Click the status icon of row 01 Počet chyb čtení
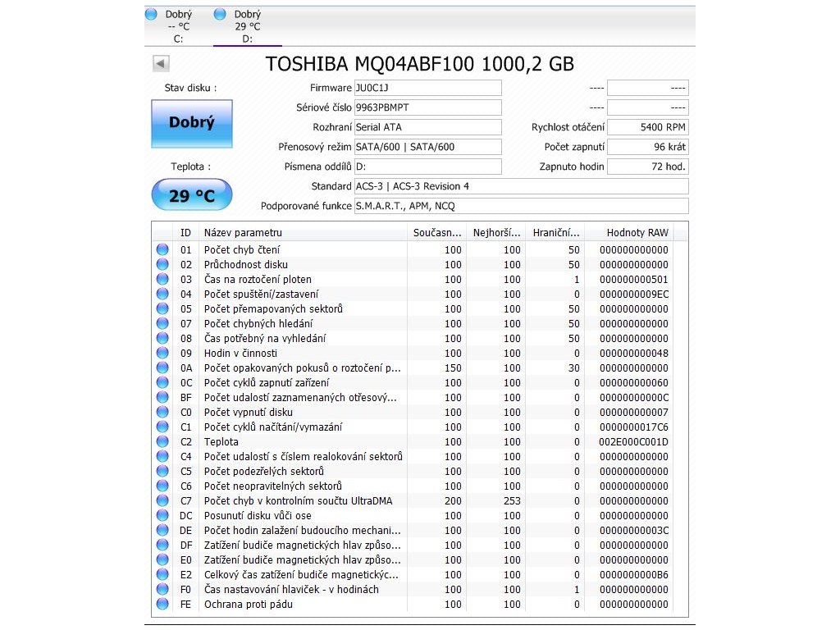This screenshot has width=840, height=630. pyautogui.click(x=162, y=249)
